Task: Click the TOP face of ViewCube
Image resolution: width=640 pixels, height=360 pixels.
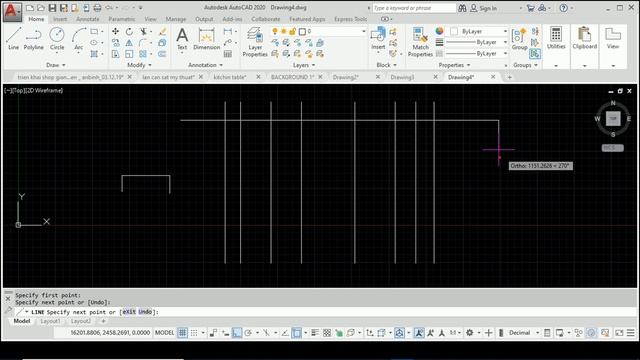Action: pyautogui.click(x=613, y=119)
